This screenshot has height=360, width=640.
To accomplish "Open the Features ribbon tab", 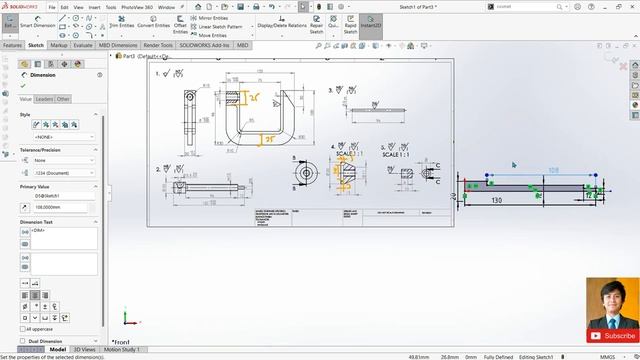I will [12, 45].
